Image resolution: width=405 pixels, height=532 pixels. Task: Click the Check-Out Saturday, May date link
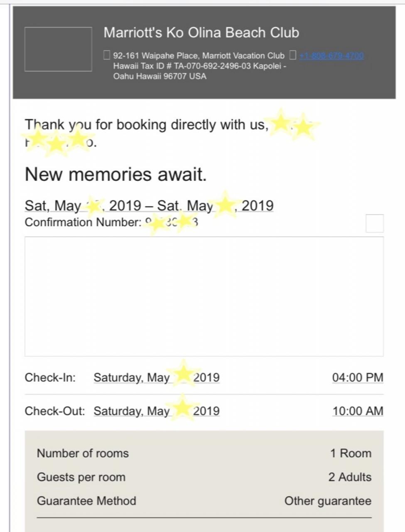click(157, 411)
